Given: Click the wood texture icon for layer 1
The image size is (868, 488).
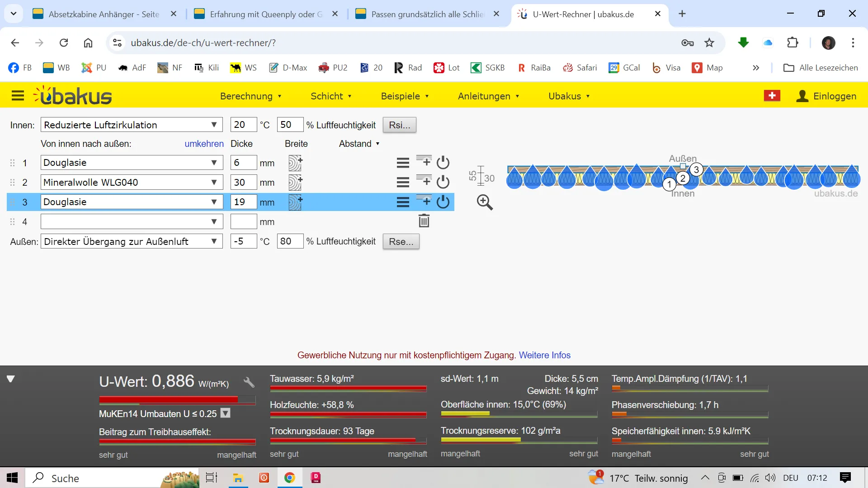Looking at the screenshot, I should click(295, 163).
